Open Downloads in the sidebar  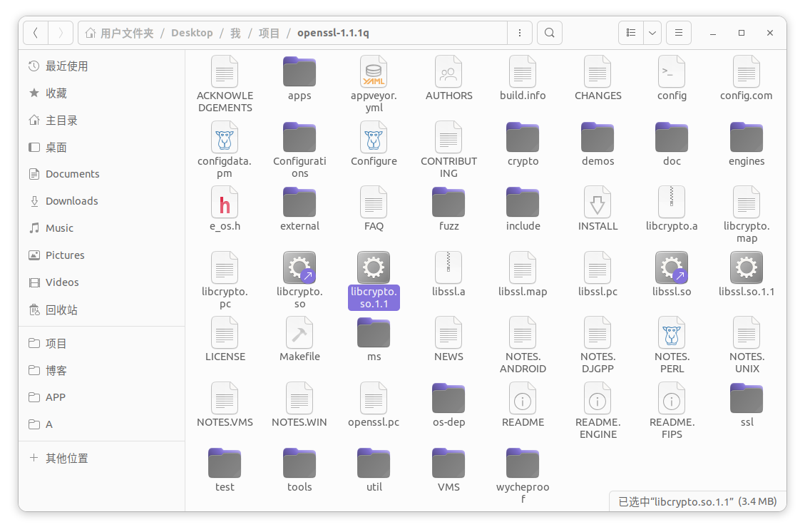tap(102, 201)
